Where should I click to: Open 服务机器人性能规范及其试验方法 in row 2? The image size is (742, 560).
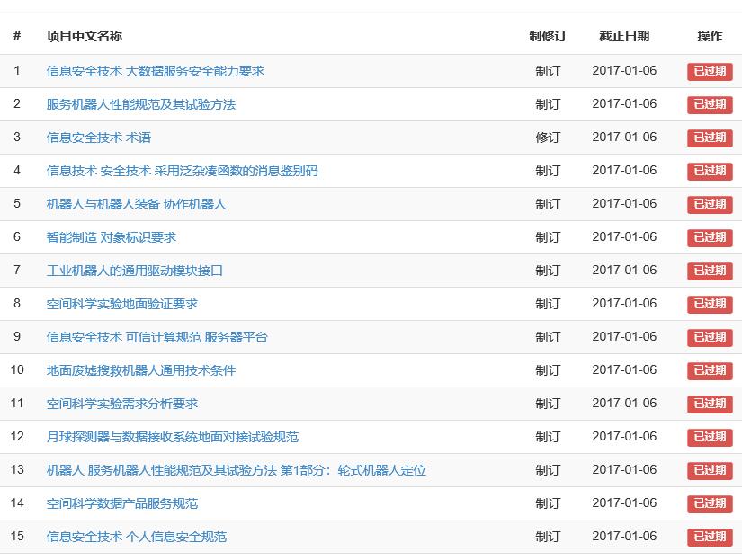click(x=140, y=104)
